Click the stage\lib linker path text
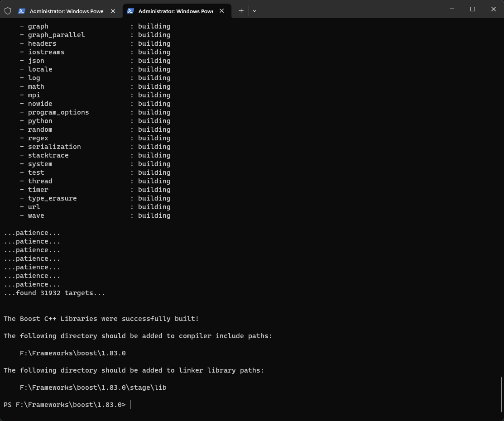Image resolution: width=504 pixels, height=421 pixels. [x=93, y=388]
